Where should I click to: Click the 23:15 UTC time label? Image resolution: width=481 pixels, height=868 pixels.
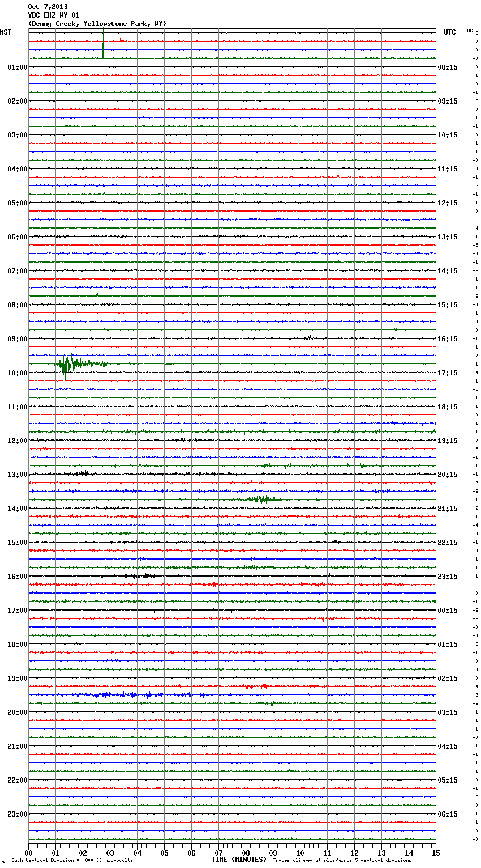tap(448, 577)
